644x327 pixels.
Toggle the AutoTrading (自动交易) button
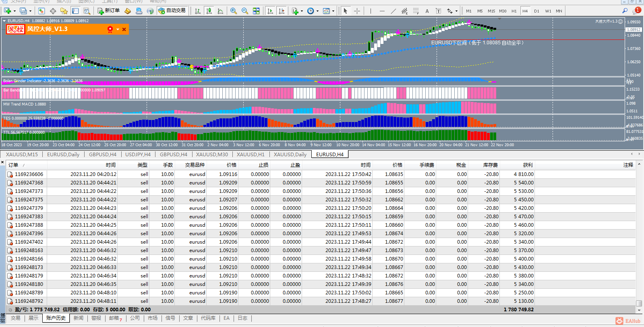(x=172, y=11)
